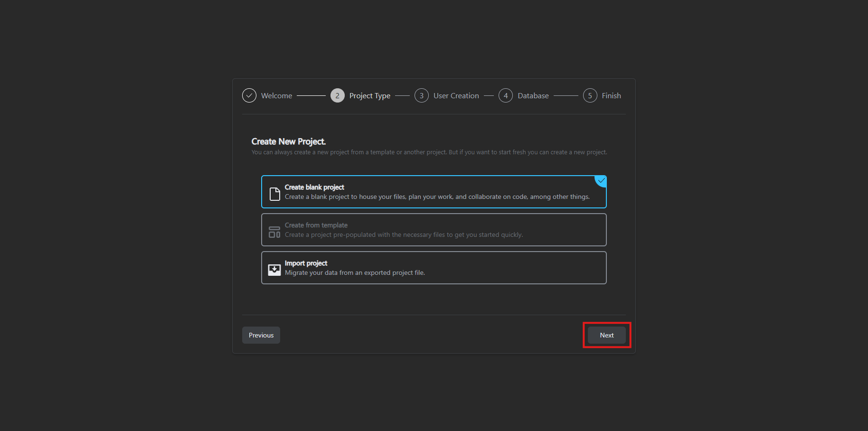Go to the Database step
This screenshot has width=868, height=431.
[x=533, y=96]
